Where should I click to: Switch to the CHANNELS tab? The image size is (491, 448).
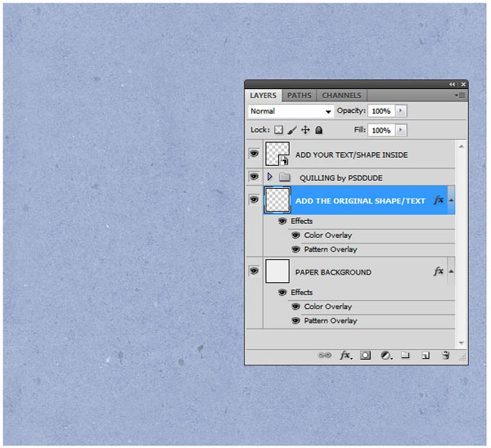coord(341,96)
